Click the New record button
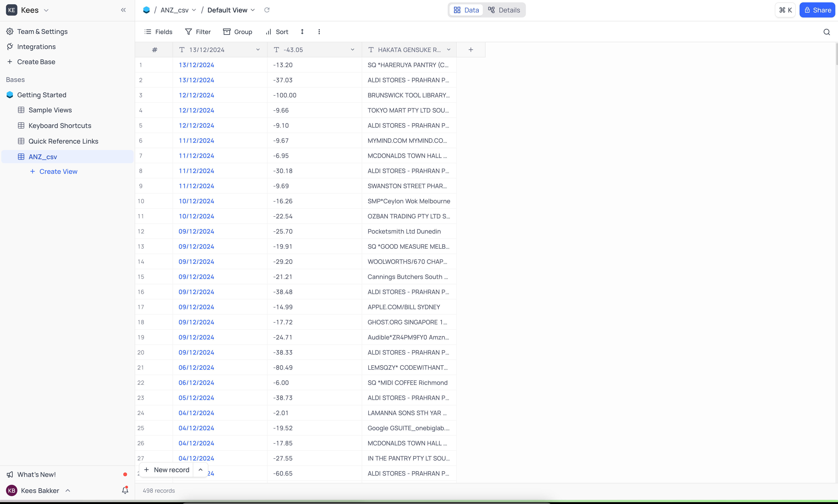Screen dimensions: 838x504 [166, 470]
